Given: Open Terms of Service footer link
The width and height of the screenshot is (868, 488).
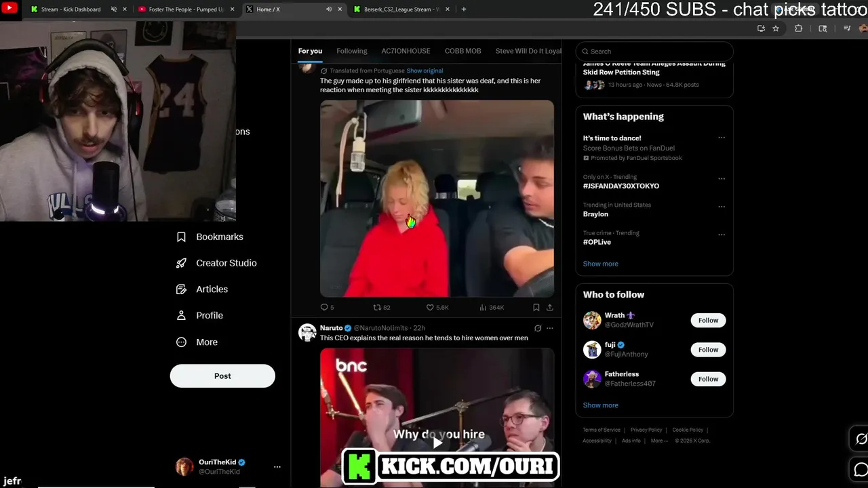Looking at the screenshot, I should pyautogui.click(x=601, y=430).
